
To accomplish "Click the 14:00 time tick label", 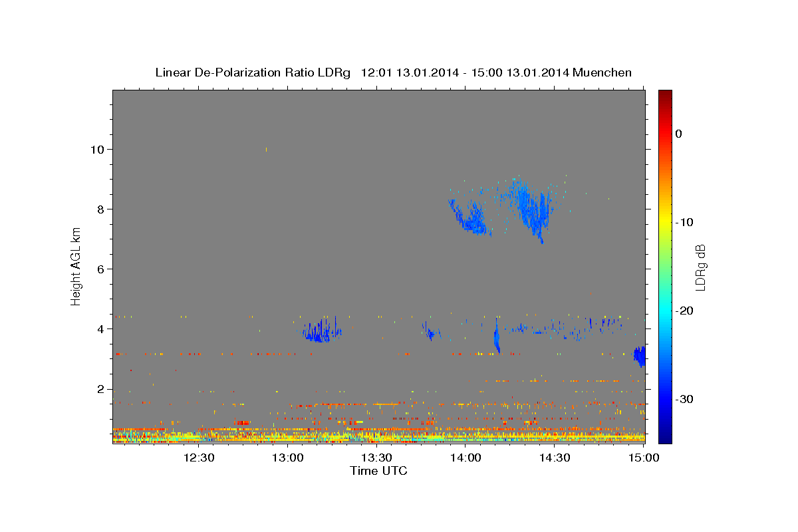I will (x=465, y=458).
